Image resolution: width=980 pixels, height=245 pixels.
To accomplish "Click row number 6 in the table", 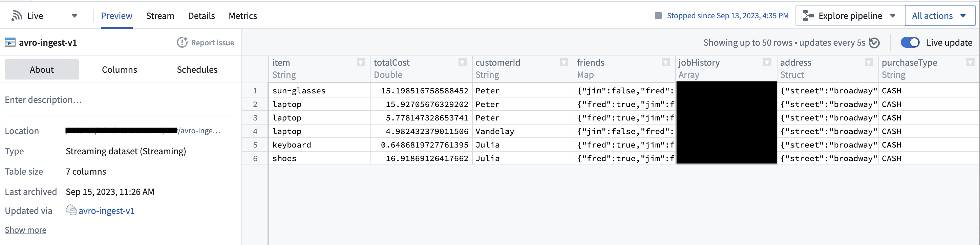I will click(255, 158).
